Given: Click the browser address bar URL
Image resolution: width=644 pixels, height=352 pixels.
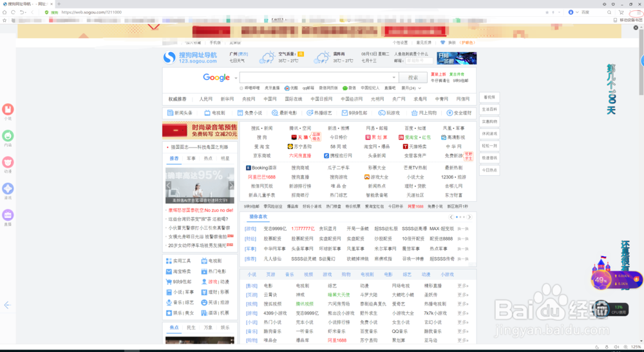Looking at the screenshot, I should [91, 12].
